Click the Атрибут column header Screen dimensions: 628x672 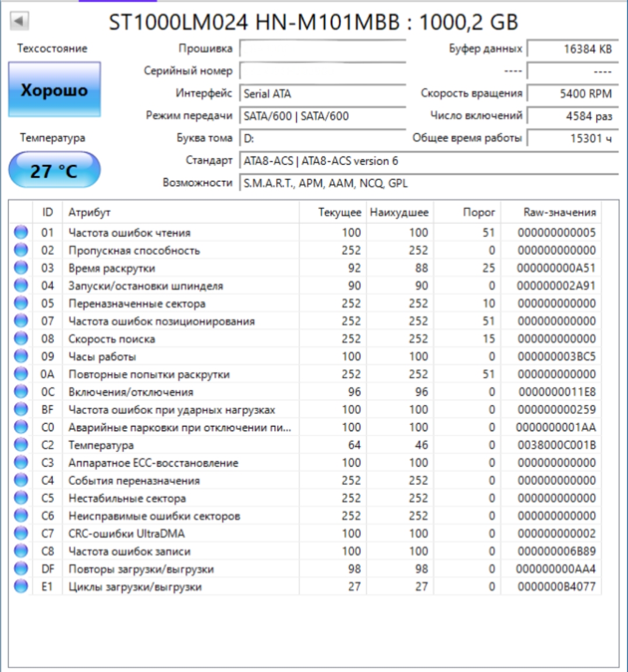tap(180, 212)
